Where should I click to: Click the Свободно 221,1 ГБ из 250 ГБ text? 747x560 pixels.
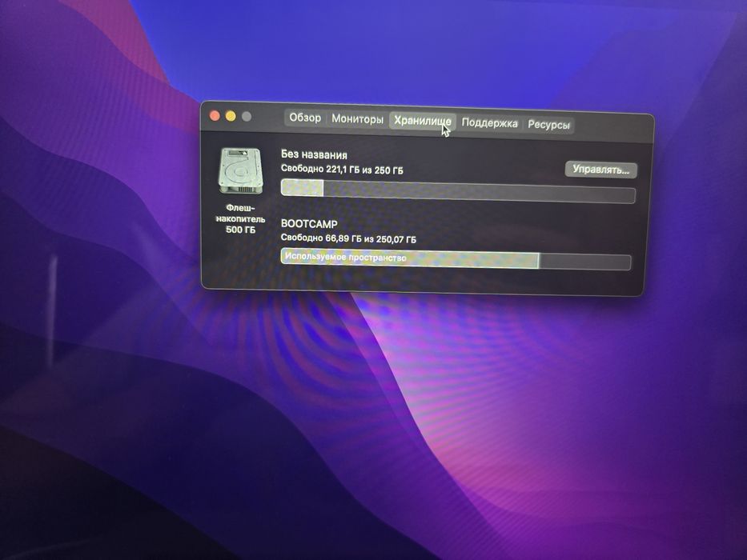click(342, 170)
